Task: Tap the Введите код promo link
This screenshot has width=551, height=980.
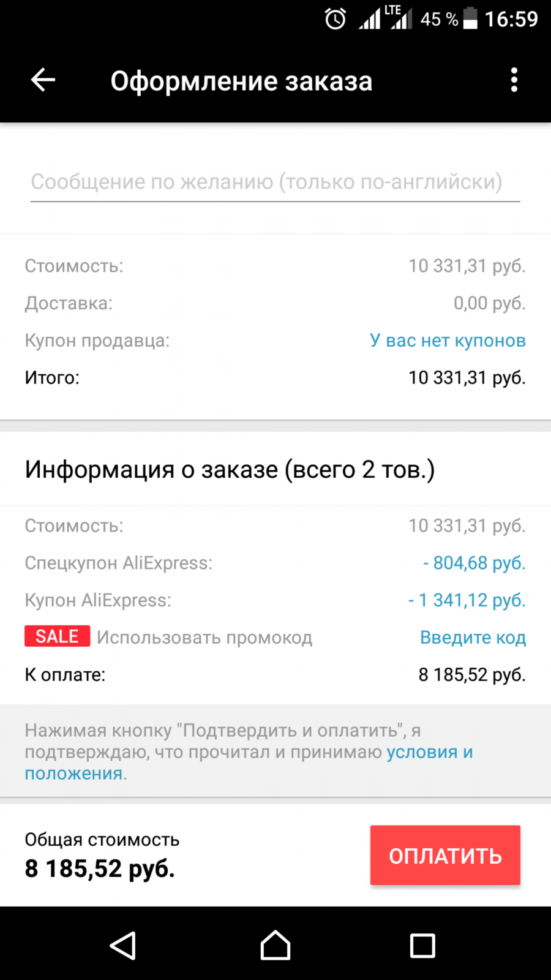Action: (x=473, y=638)
